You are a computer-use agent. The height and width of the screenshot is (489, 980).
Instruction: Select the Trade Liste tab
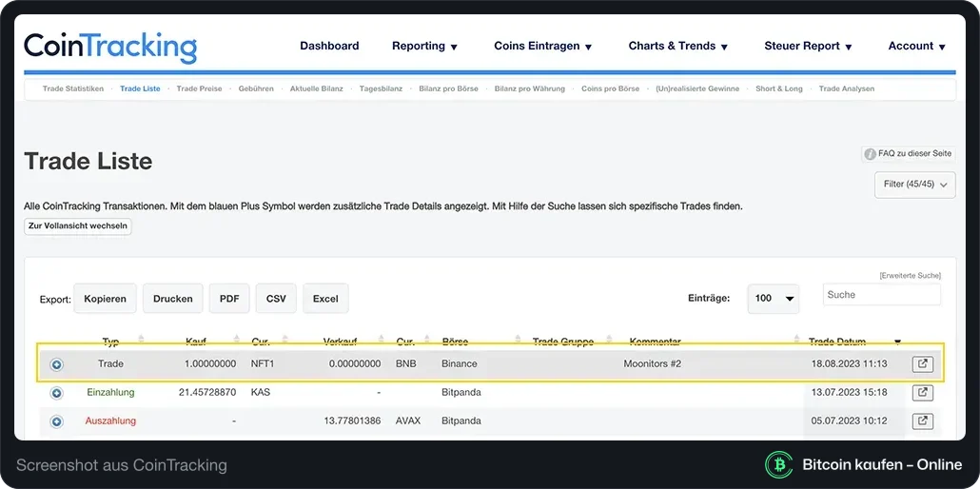click(x=140, y=88)
